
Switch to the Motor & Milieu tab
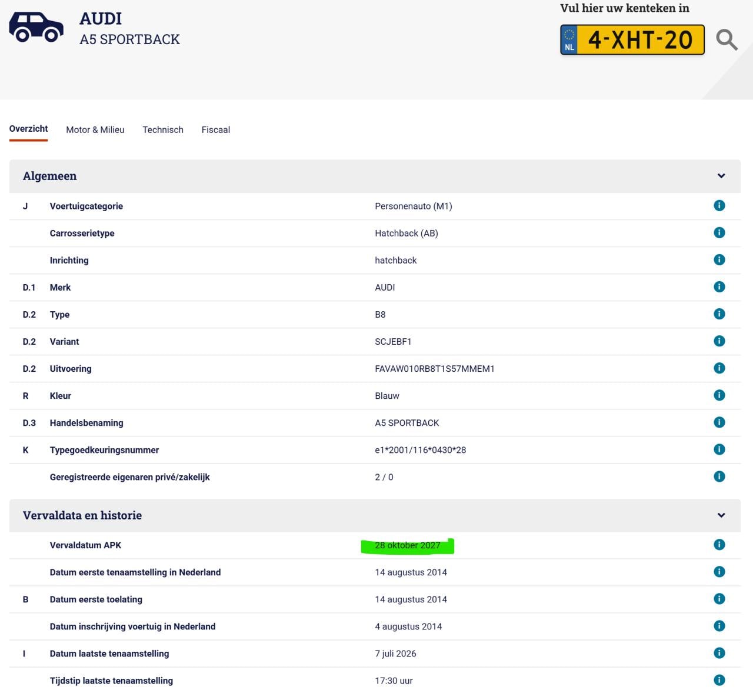(x=95, y=130)
